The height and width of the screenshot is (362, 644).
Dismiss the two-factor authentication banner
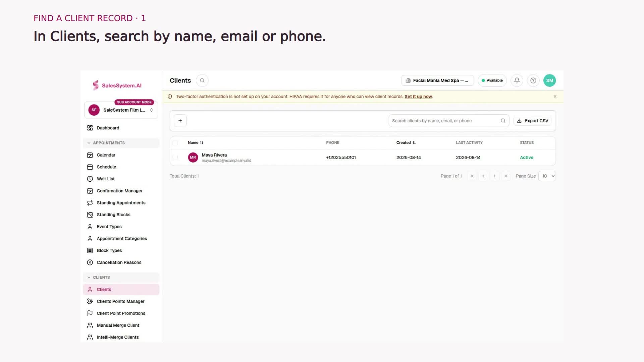[x=555, y=97]
